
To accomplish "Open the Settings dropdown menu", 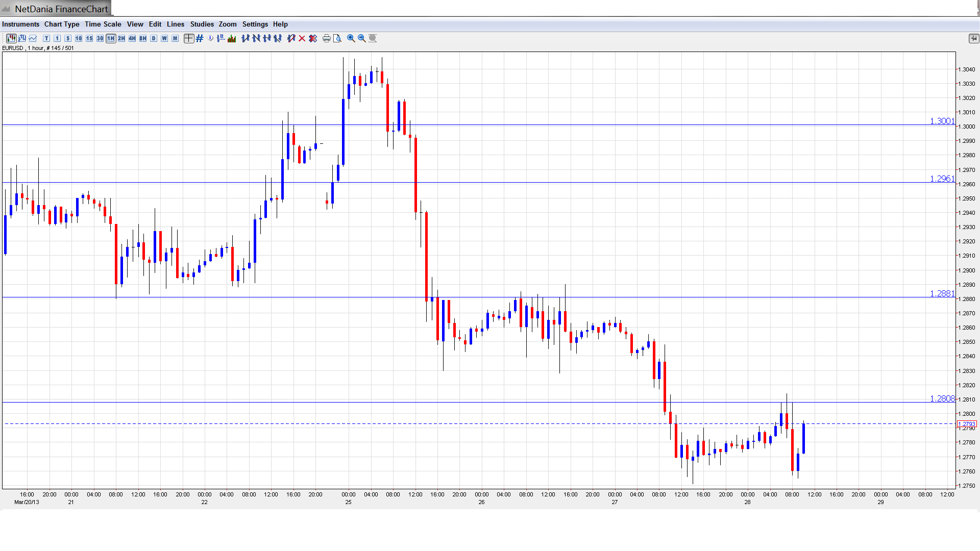I will pyautogui.click(x=255, y=24).
